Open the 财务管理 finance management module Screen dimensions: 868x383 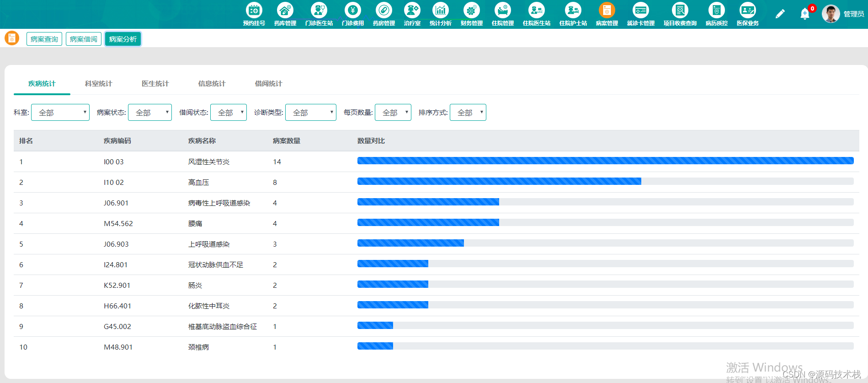pos(472,14)
